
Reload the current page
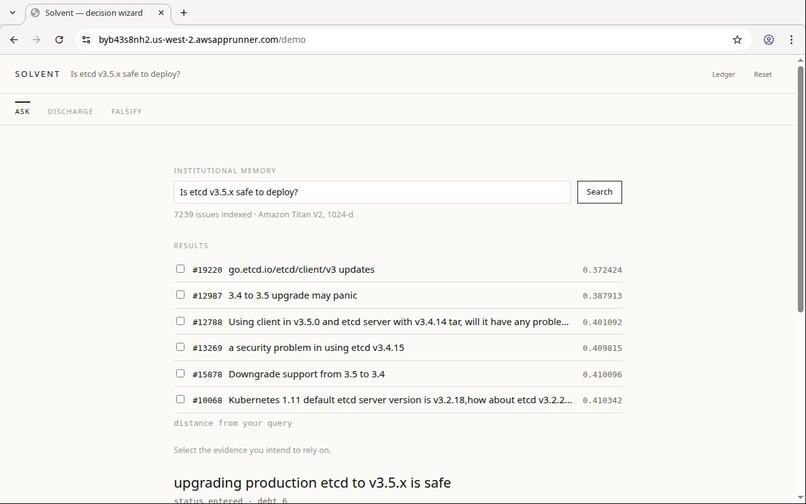(59, 40)
